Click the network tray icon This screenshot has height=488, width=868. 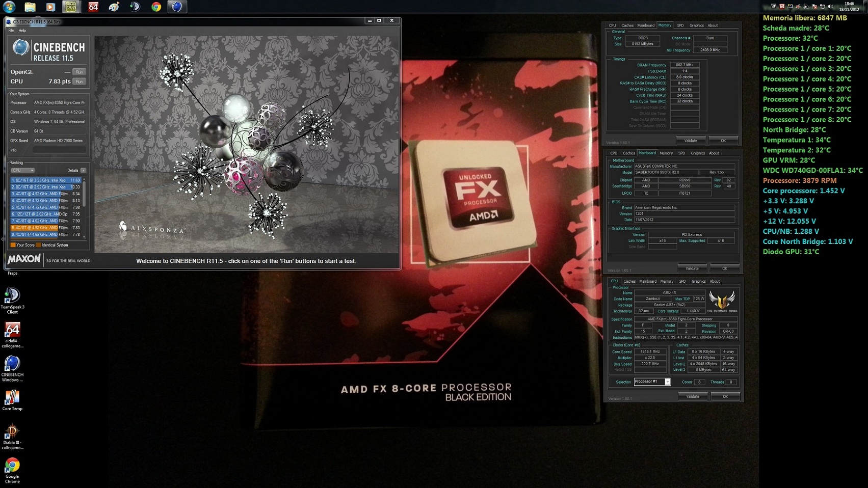tap(823, 6)
